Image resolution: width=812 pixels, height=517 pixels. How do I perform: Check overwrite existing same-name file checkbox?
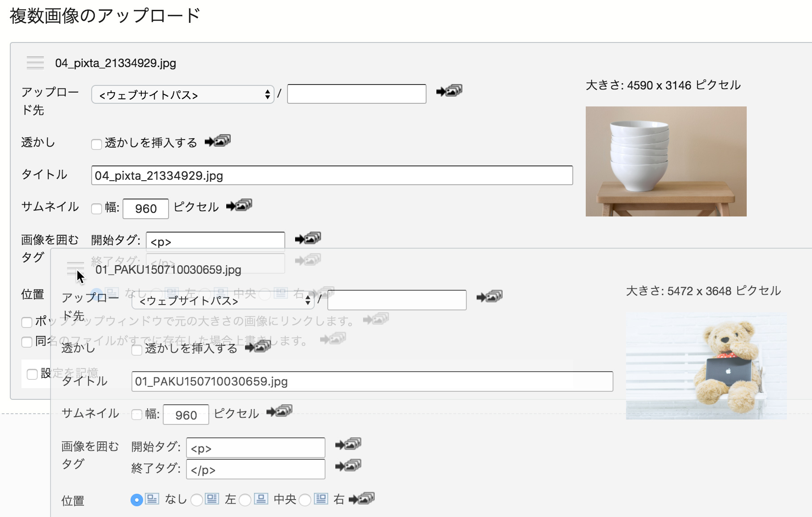point(27,342)
